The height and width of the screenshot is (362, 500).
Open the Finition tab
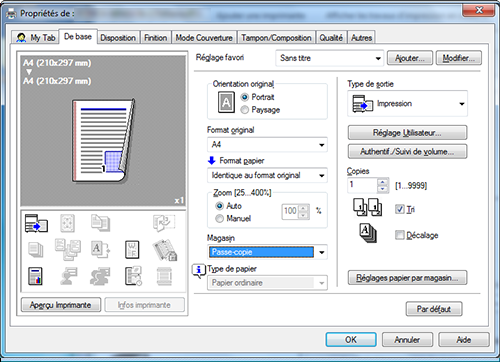(156, 38)
